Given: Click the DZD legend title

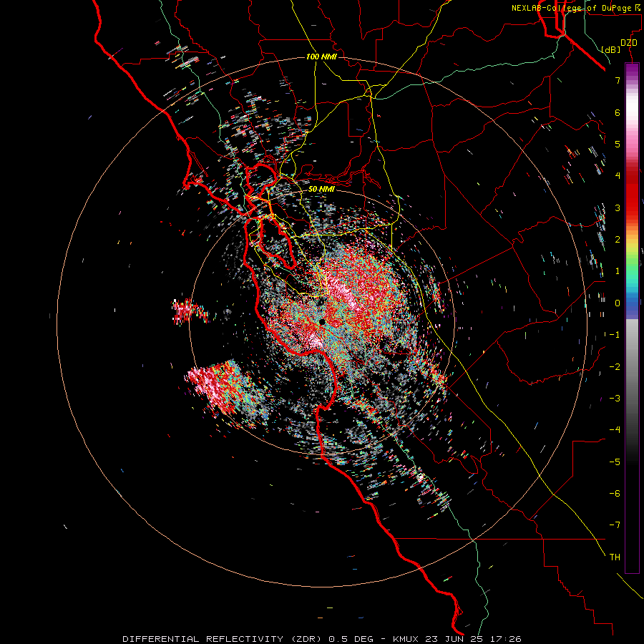Looking at the screenshot, I should coord(629,43).
